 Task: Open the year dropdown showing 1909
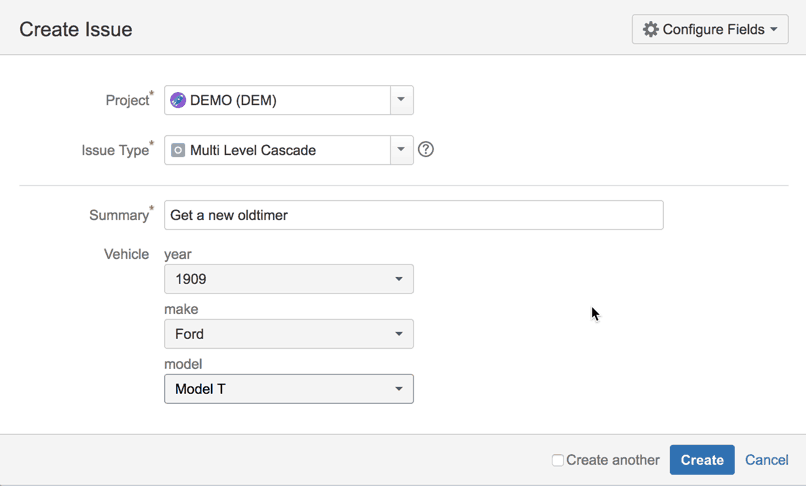point(288,279)
